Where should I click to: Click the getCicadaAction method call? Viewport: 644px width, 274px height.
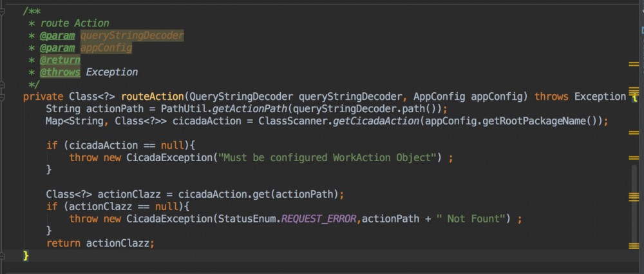pyautogui.click(x=375, y=121)
